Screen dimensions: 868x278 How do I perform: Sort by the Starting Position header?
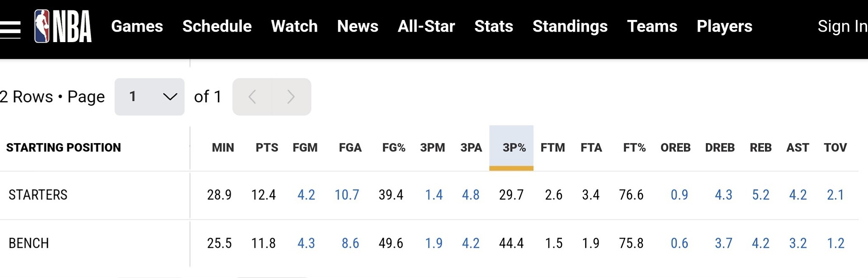pyautogui.click(x=64, y=148)
